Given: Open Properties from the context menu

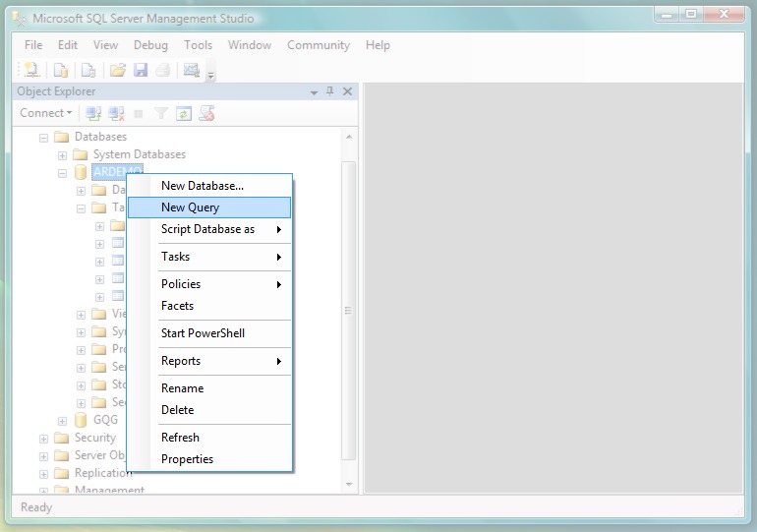Looking at the screenshot, I should (209, 459).
